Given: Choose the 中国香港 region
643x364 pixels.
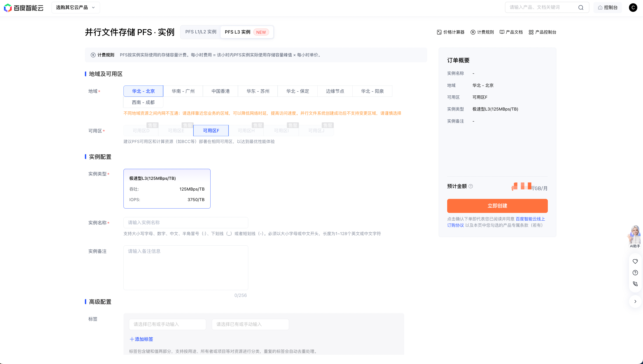Looking at the screenshot, I should [x=220, y=91].
